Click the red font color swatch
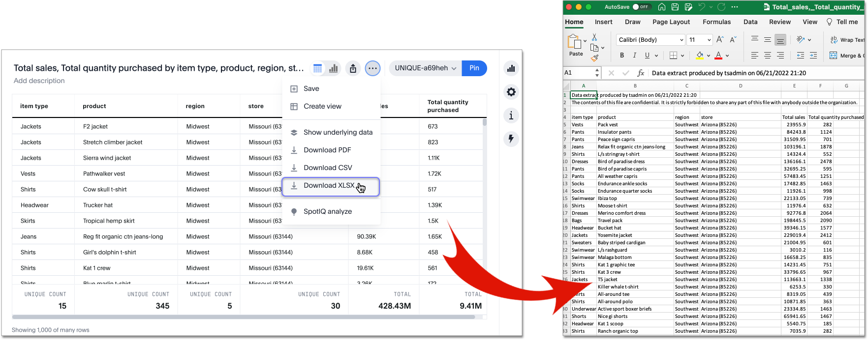 (718, 56)
